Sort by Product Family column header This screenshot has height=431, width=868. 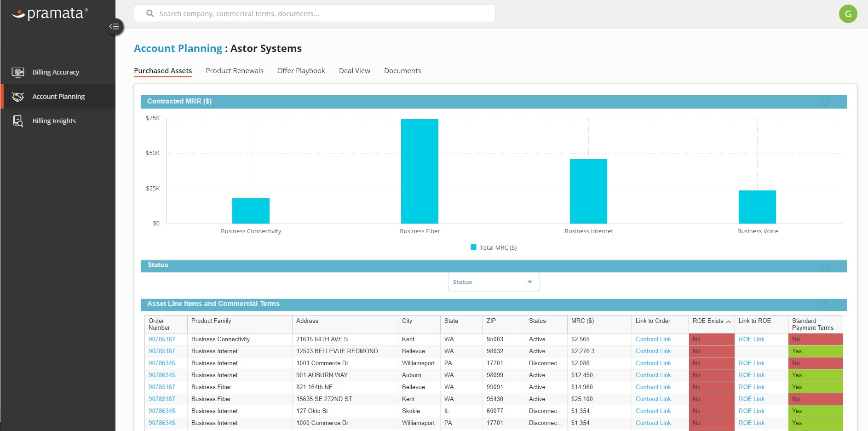tap(240, 324)
